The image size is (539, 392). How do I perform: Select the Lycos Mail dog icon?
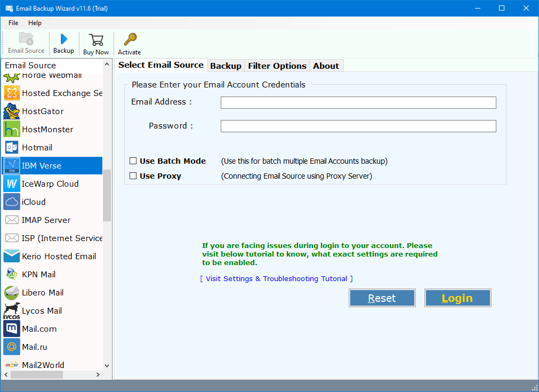(x=12, y=311)
